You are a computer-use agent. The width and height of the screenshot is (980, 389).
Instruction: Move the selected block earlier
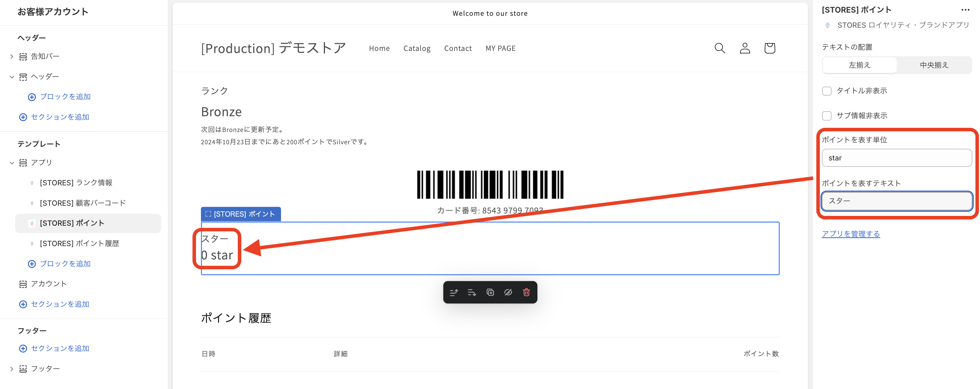[x=454, y=292]
